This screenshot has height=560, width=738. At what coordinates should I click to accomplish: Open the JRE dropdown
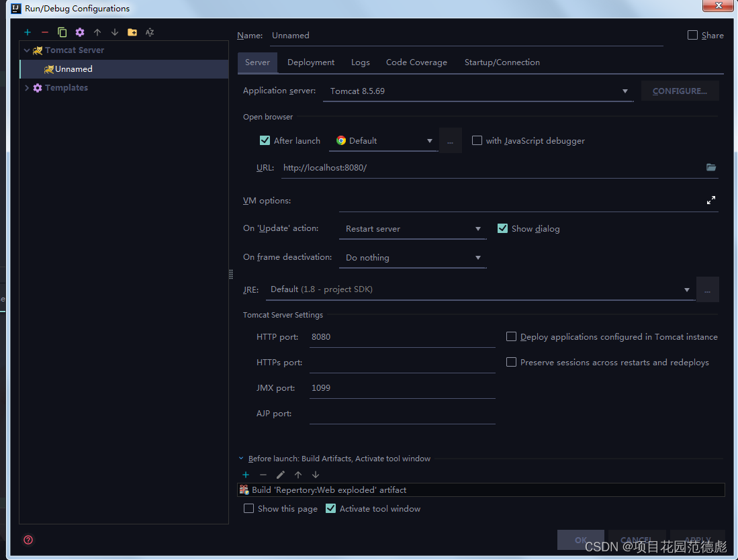481,290
